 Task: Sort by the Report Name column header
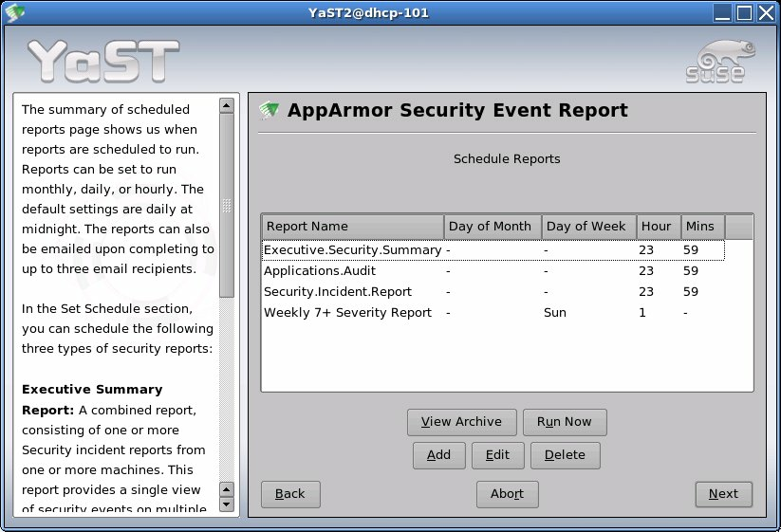(353, 227)
